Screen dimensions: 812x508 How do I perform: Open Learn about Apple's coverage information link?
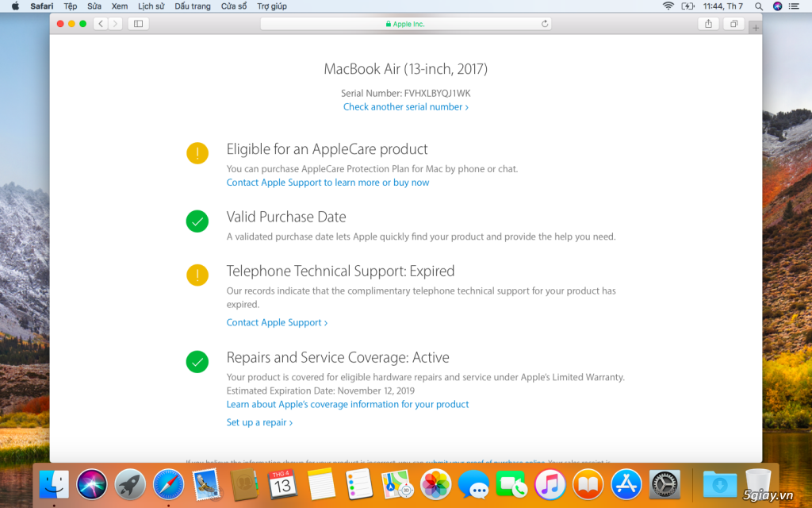[347, 404]
